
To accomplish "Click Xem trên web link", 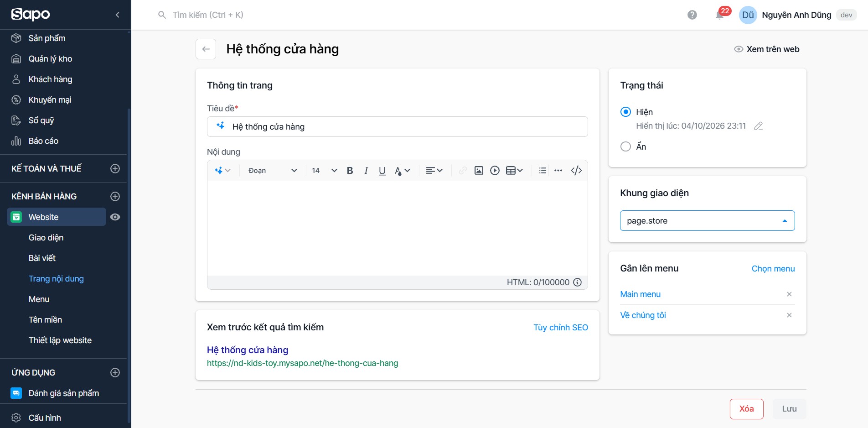I will (x=766, y=49).
